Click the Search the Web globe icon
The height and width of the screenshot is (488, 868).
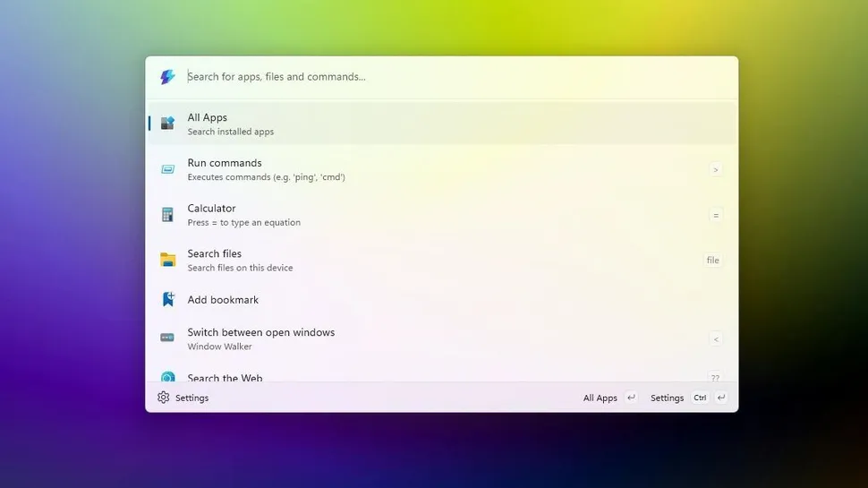tap(167, 377)
